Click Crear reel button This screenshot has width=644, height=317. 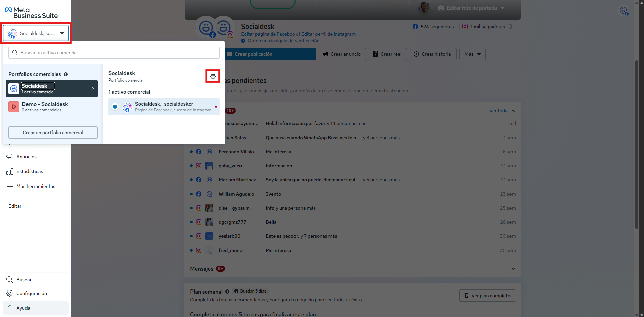pos(388,54)
